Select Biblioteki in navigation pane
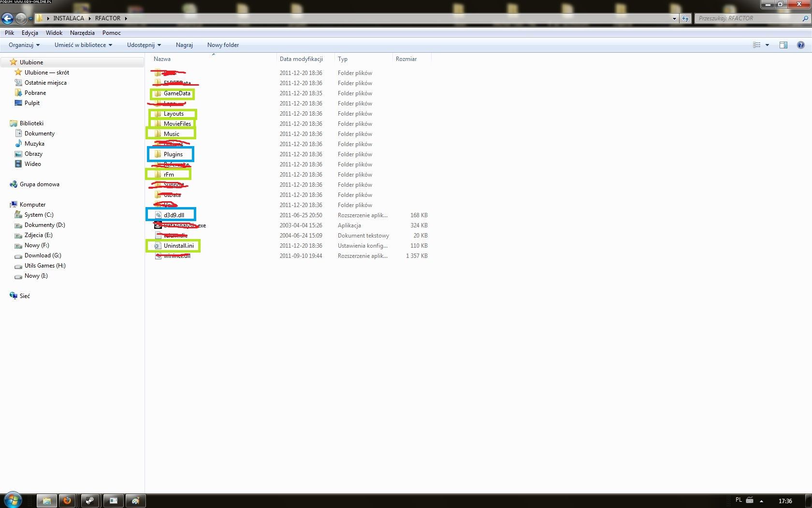Viewport: 812px width, 508px height. [x=31, y=123]
